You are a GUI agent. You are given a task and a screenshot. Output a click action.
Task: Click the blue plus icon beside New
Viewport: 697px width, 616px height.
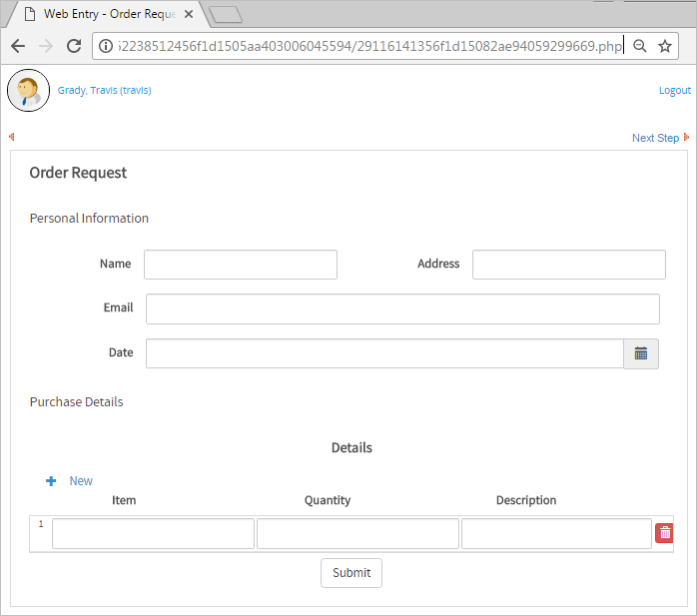tap(51, 481)
